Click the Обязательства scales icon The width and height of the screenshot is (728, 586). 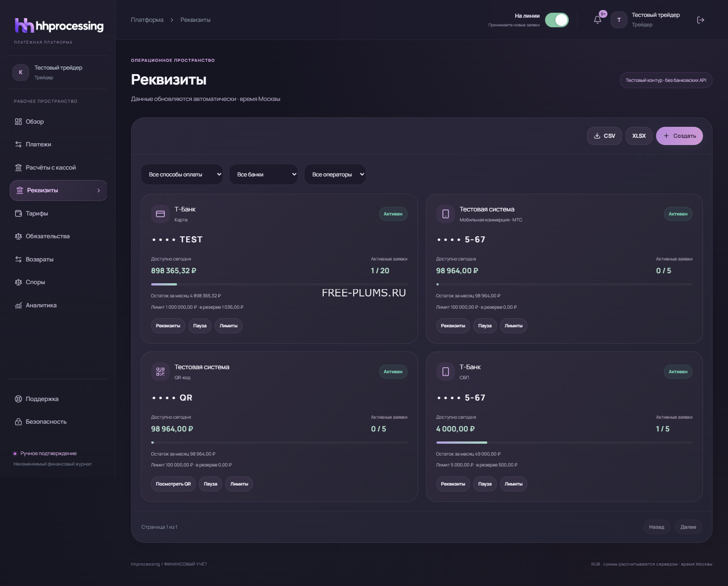click(x=18, y=236)
